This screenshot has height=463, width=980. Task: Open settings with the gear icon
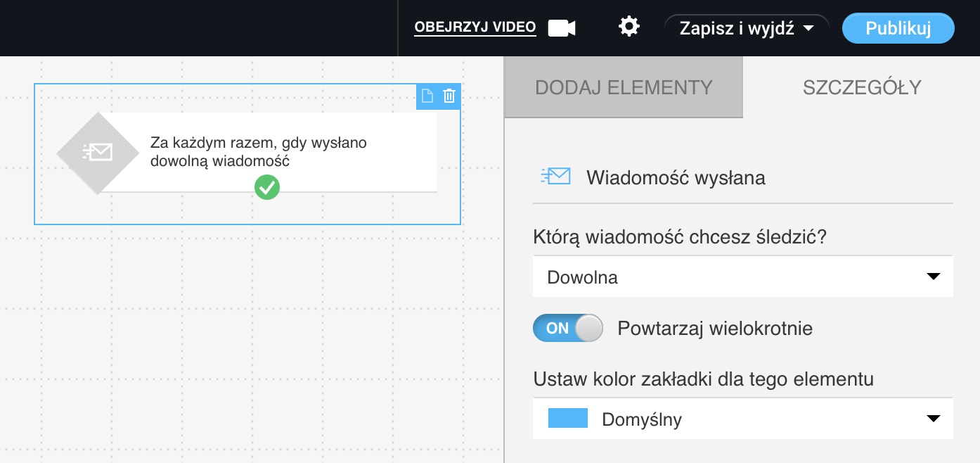(x=628, y=27)
